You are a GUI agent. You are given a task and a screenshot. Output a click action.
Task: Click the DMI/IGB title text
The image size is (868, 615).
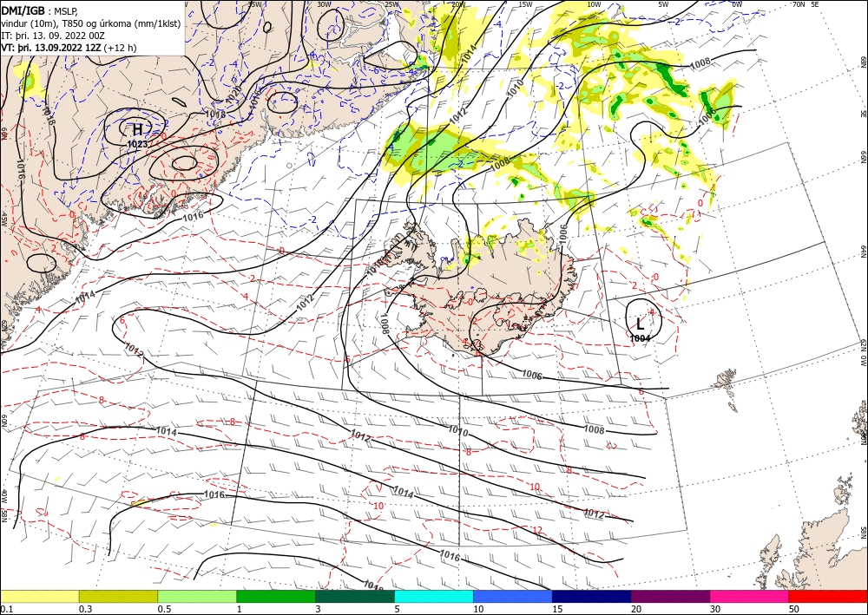pyautogui.click(x=23, y=10)
